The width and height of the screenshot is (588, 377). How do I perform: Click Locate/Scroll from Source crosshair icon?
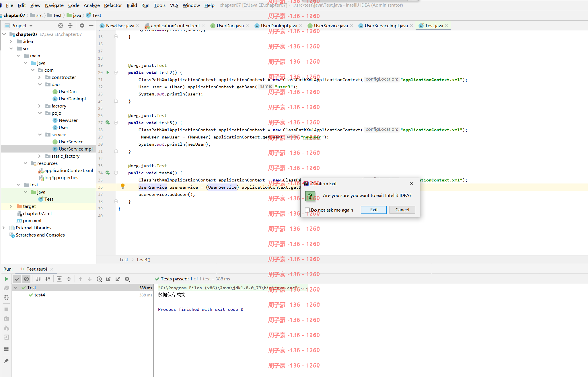(61, 26)
